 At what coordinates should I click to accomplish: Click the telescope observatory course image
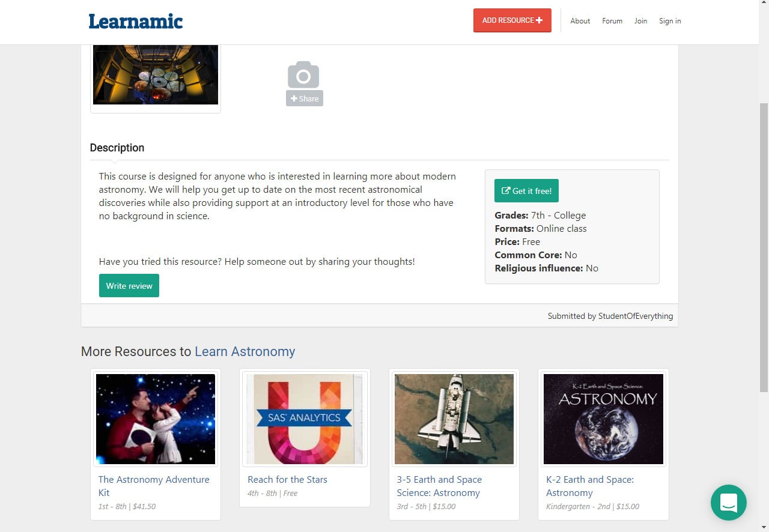point(156,75)
